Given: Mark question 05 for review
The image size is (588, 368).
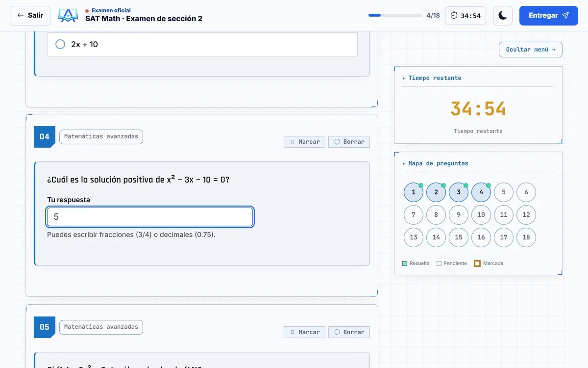Looking at the screenshot, I should 304,332.
